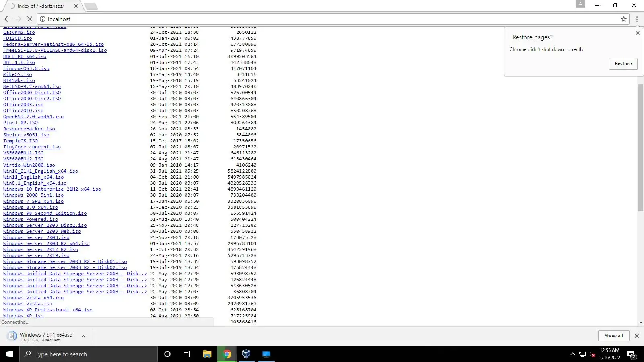The width and height of the screenshot is (644, 362).
Task: Open the FD12CD.iso link
Action: 18,38
